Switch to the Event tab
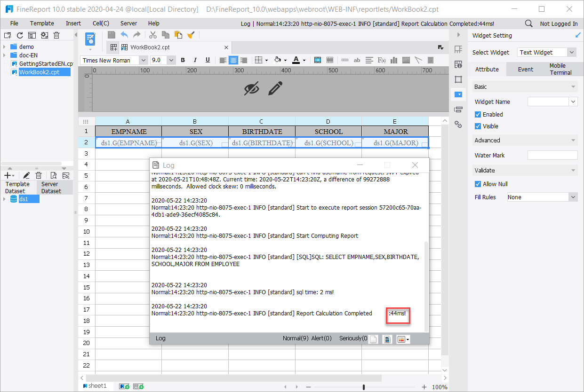This screenshot has height=392, width=584. [525, 69]
